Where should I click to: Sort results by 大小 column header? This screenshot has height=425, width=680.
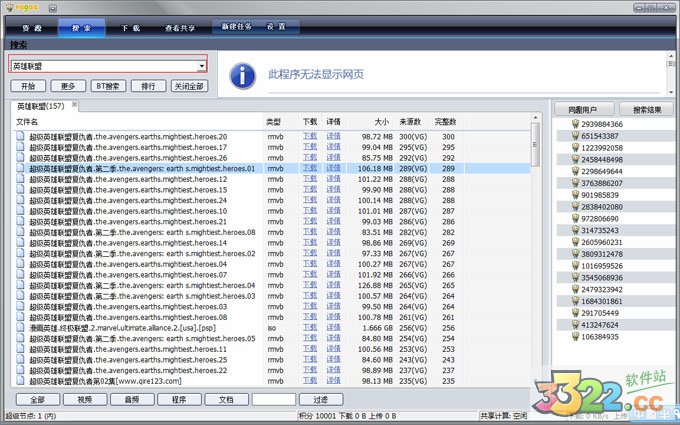tap(380, 121)
